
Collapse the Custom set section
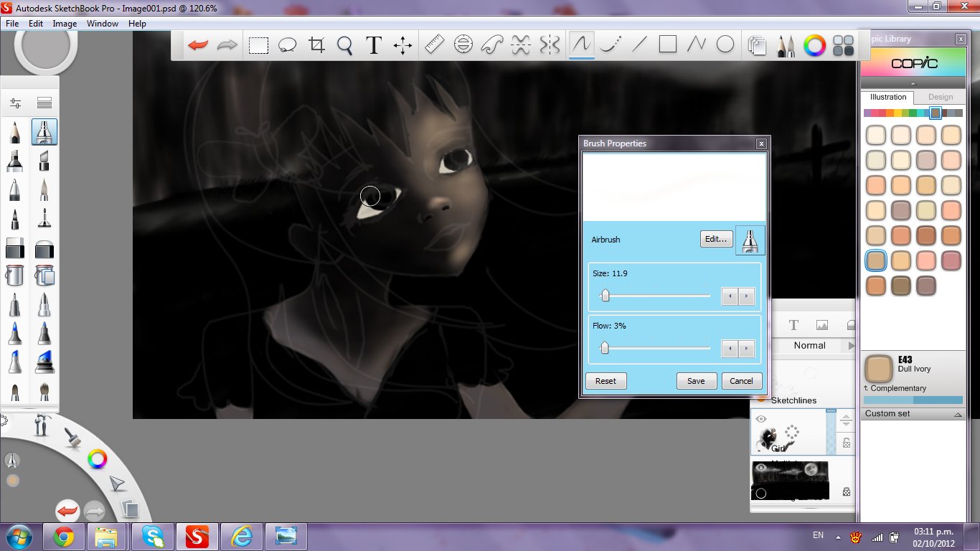tap(958, 415)
